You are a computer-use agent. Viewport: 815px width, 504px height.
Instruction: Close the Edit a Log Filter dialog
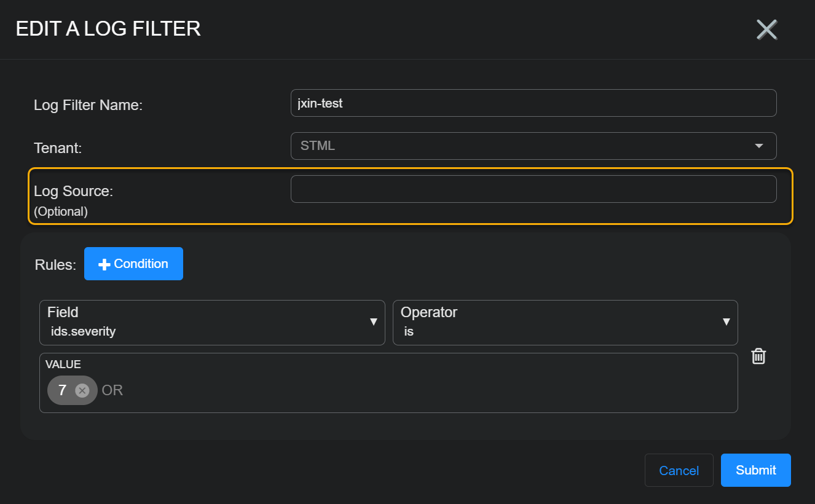pyautogui.click(x=766, y=30)
